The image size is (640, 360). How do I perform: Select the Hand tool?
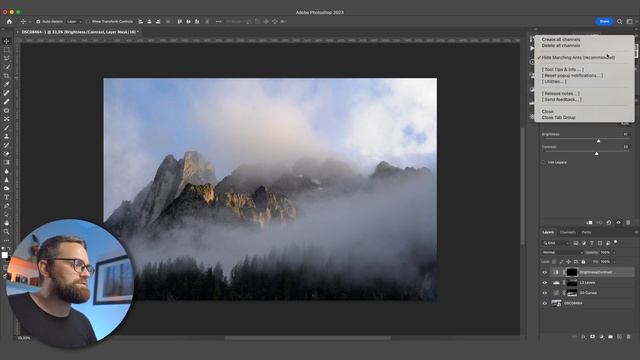[7, 223]
